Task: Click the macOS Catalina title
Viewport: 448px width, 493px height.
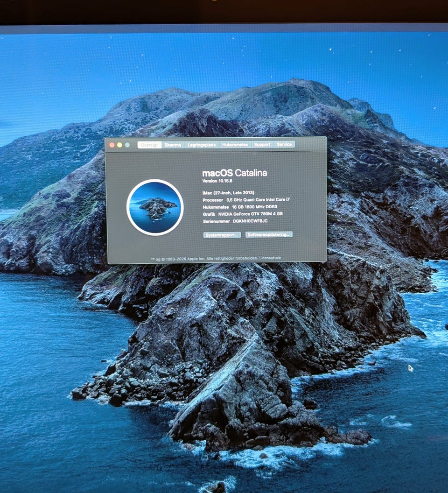Action: 235,173
